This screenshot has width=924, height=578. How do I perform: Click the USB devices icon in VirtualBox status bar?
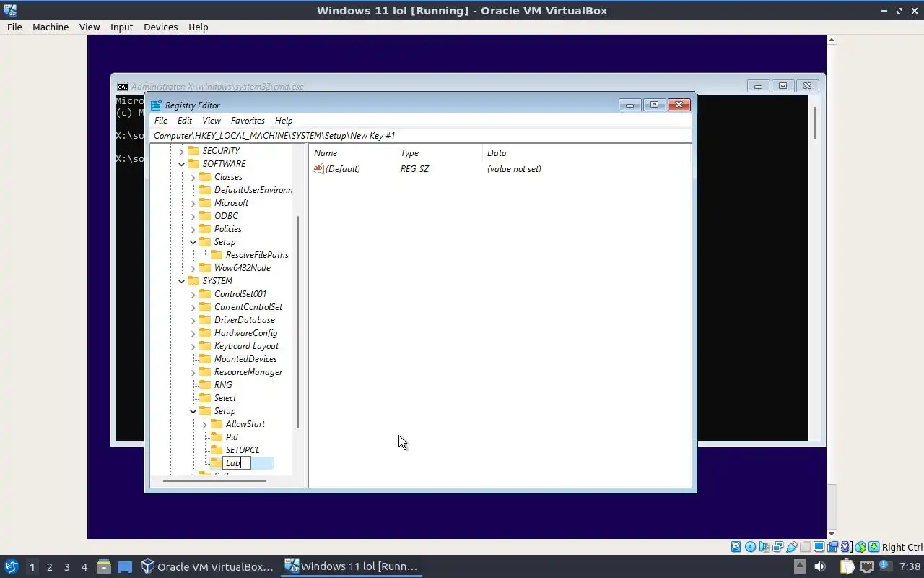[x=792, y=547]
